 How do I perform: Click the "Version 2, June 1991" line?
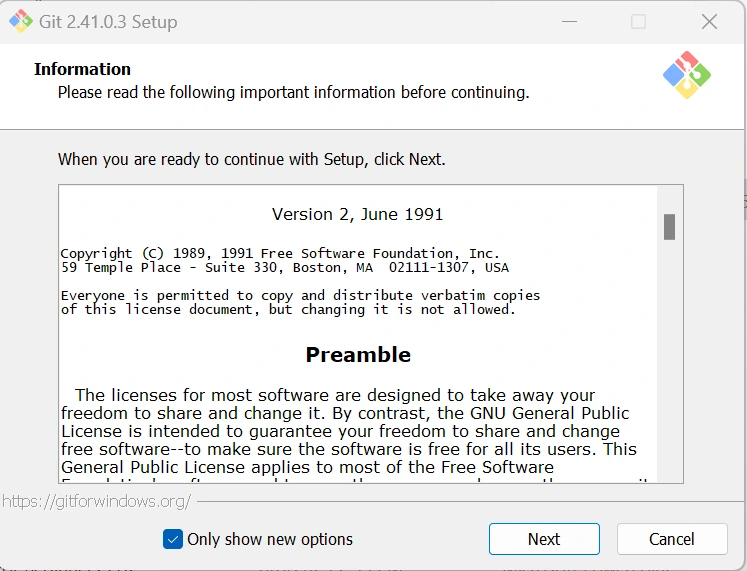click(x=357, y=214)
